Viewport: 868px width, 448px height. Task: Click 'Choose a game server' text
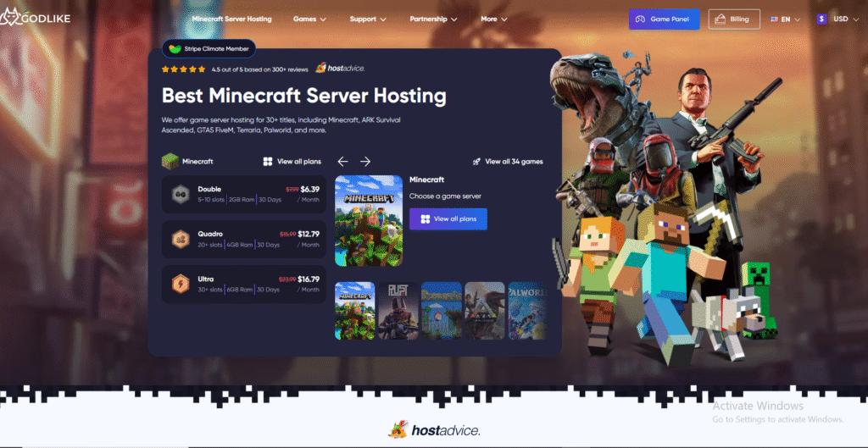point(445,196)
